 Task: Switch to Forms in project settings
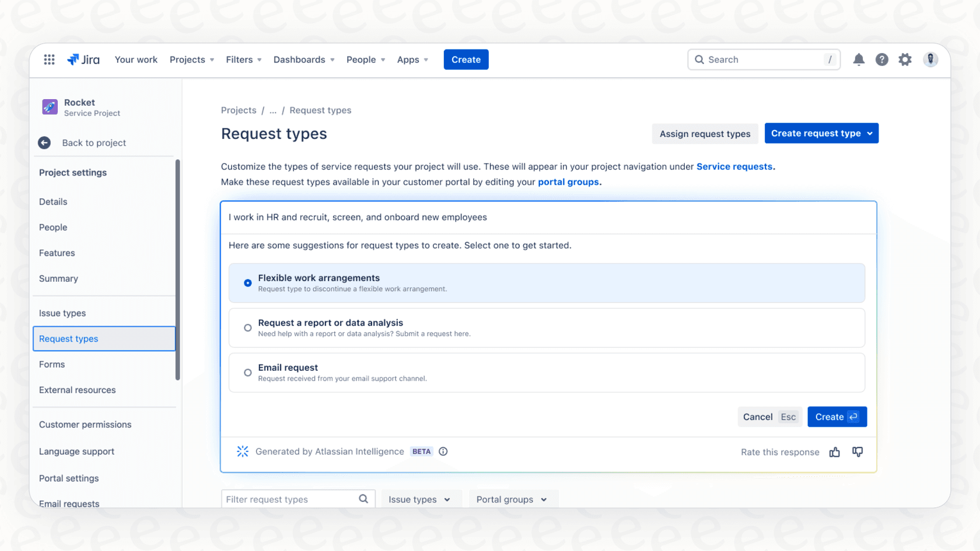(51, 364)
